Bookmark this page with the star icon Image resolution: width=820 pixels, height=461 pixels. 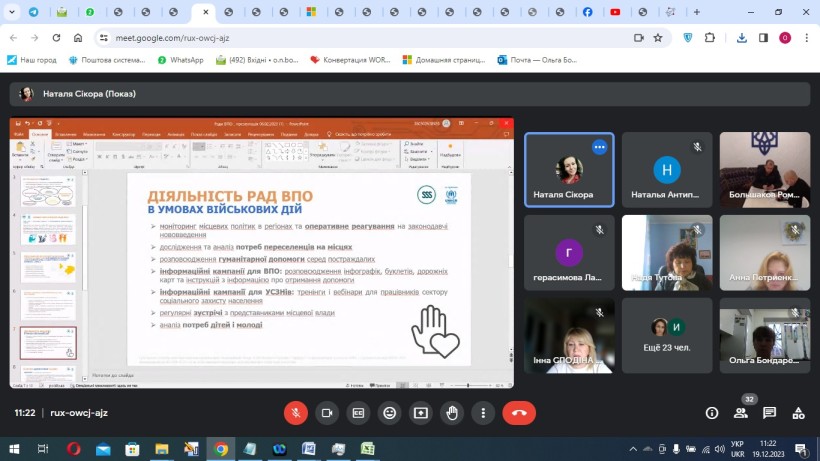pyautogui.click(x=658, y=37)
